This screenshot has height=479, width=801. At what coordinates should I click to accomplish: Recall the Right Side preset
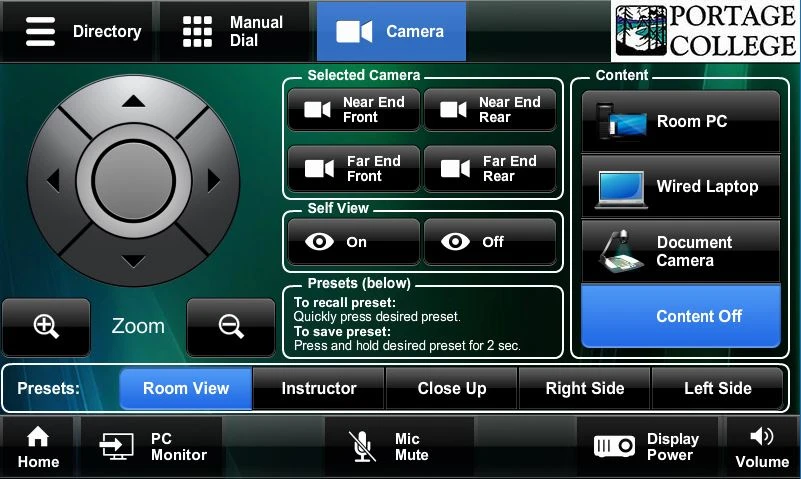point(585,389)
